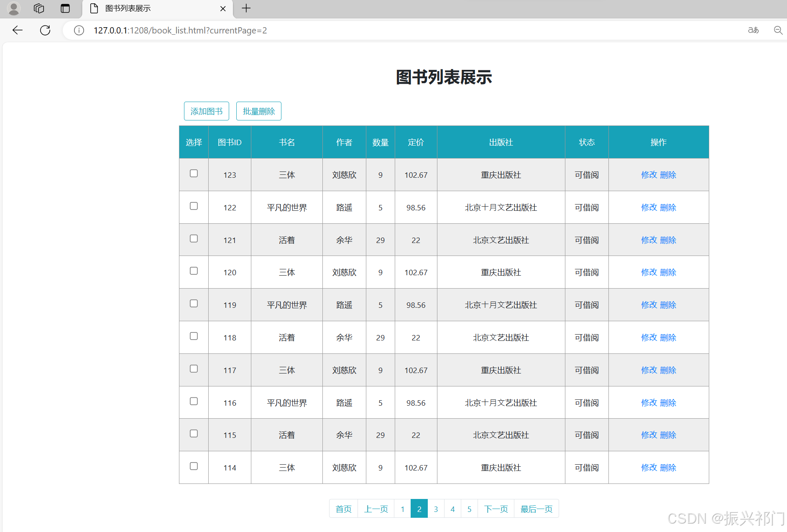This screenshot has width=787, height=532.
Task: Check the box for book 123
Action: click(194, 173)
